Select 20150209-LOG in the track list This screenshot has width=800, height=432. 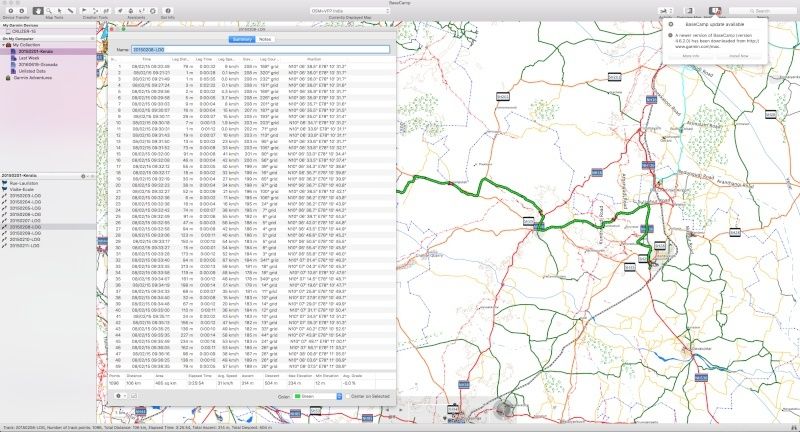click(x=25, y=233)
